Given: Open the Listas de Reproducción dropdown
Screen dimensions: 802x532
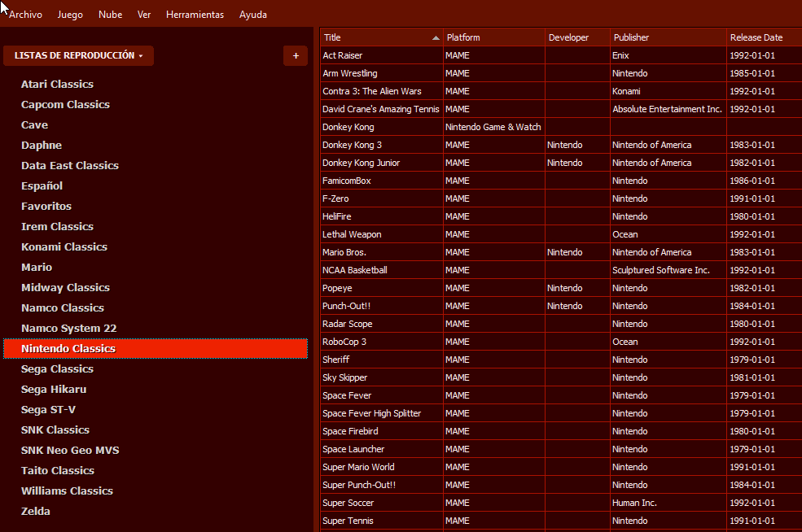Looking at the screenshot, I should click(78, 55).
